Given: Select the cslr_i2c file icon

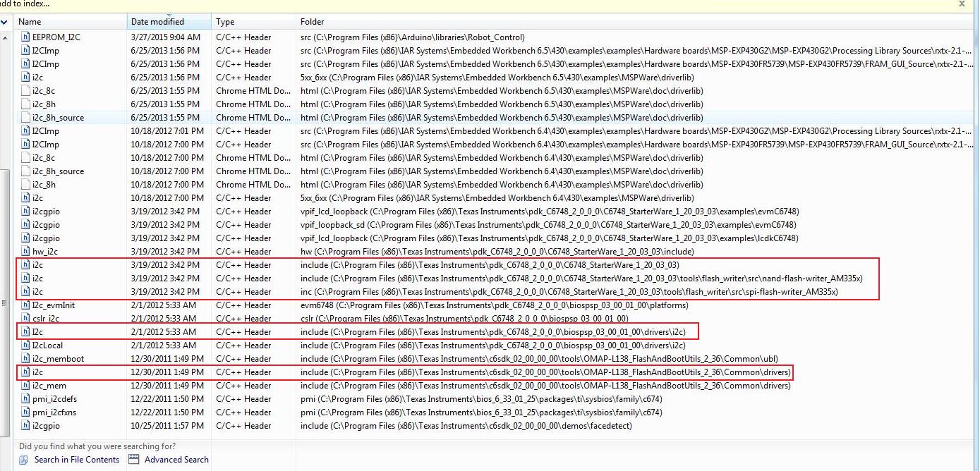Looking at the screenshot, I should coord(25,318).
